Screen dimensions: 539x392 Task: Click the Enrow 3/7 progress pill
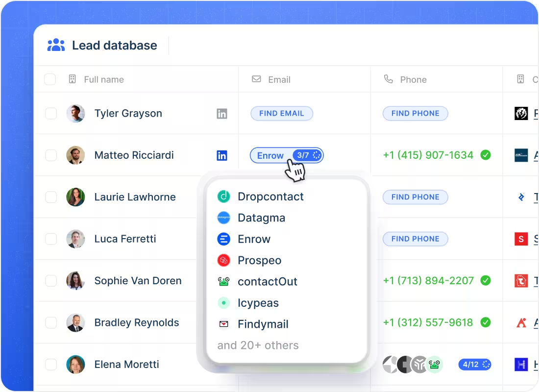(287, 155)
